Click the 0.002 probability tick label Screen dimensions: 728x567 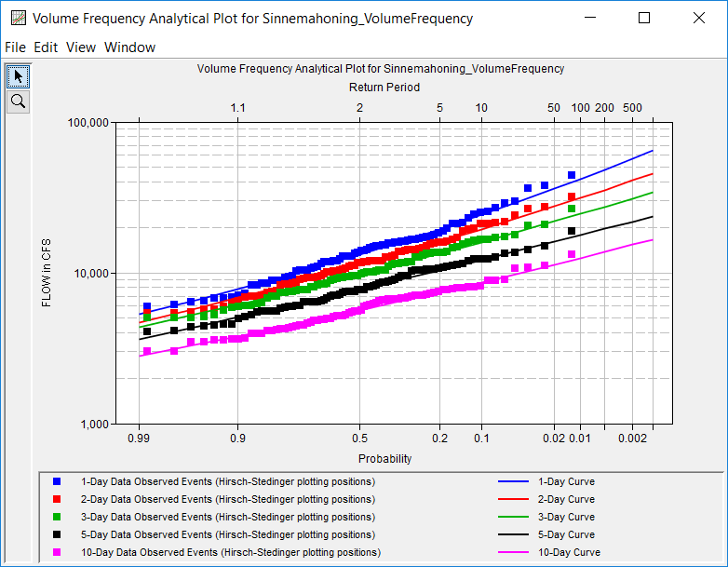pyautogui.click(x=632, y=439)
